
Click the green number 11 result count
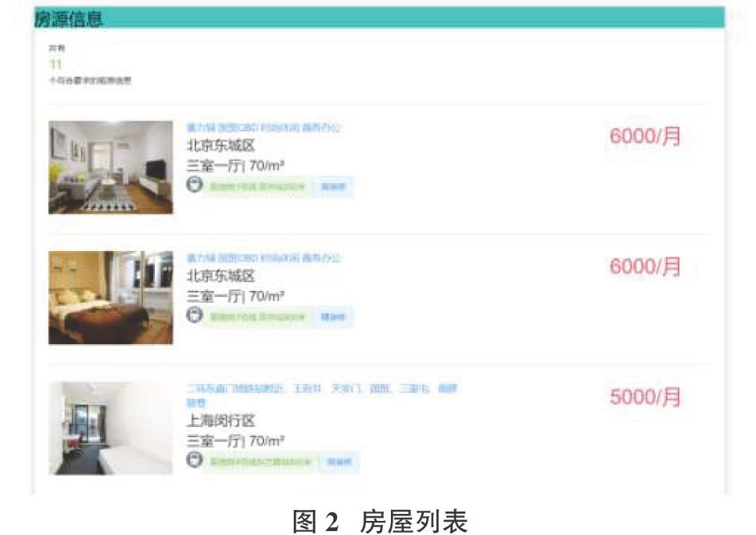coord(56,64)
